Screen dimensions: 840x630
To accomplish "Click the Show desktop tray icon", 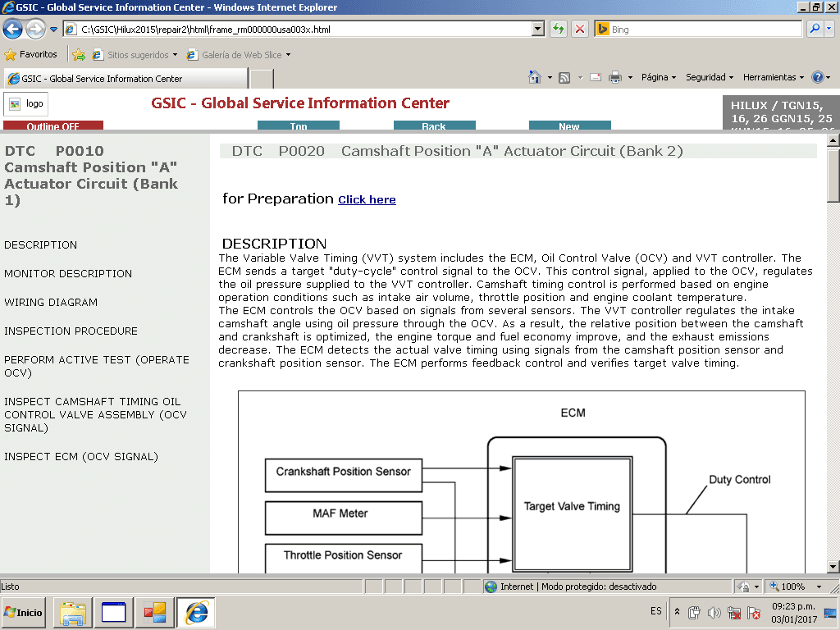I will (x=830, y=613).
